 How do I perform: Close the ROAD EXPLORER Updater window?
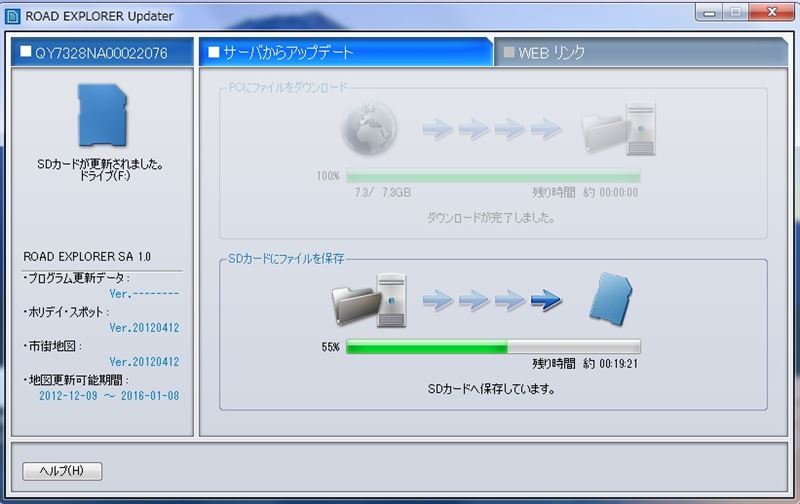tap(772, 12)
